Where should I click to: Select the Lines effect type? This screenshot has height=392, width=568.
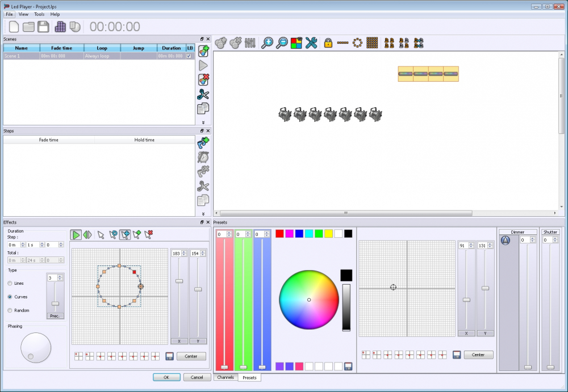[10, 283]
